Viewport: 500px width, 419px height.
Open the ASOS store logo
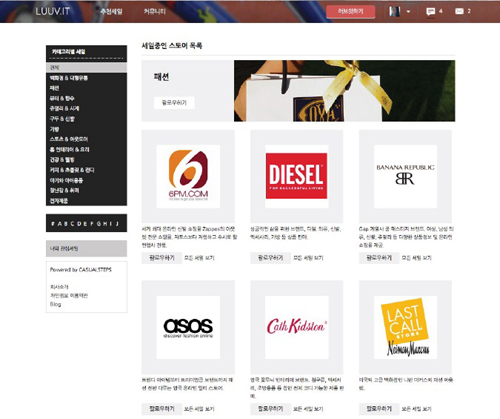tap(188, 327)
